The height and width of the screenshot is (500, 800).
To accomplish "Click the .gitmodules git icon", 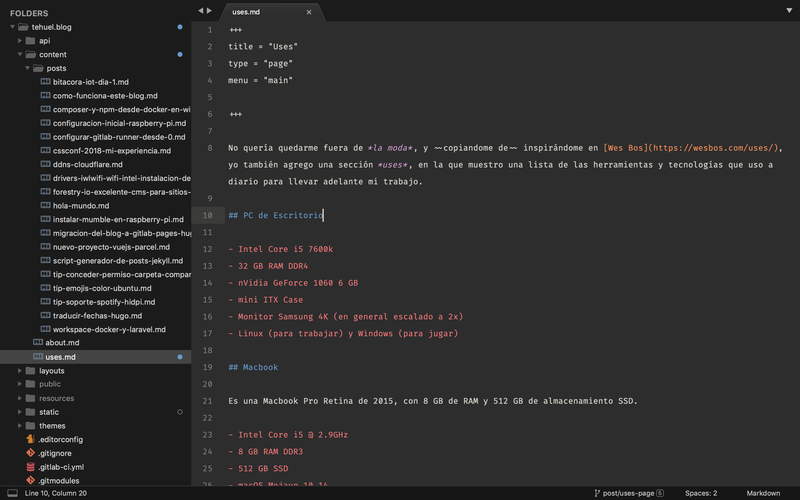I will click(x=31, y=481).
